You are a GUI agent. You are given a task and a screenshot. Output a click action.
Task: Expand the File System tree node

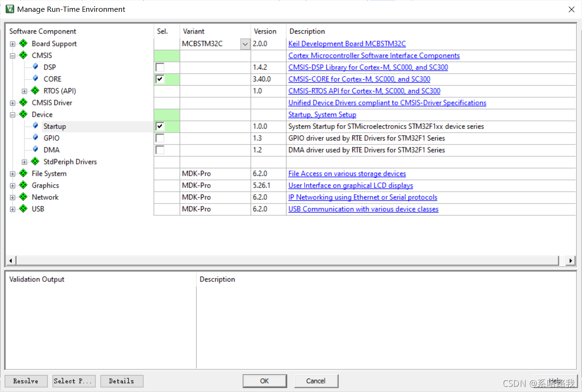(x=13, y=174)
